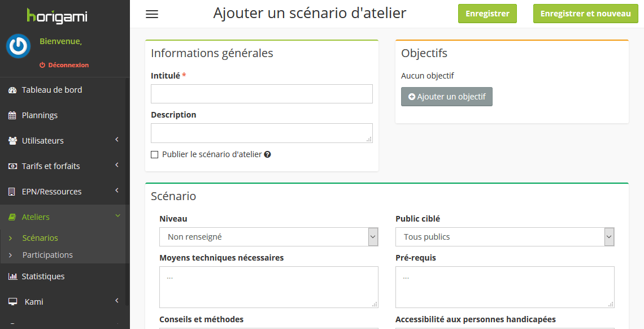644x329 pixels.
Task: Open the Scénarios submenu item
Action: (40, 238)
